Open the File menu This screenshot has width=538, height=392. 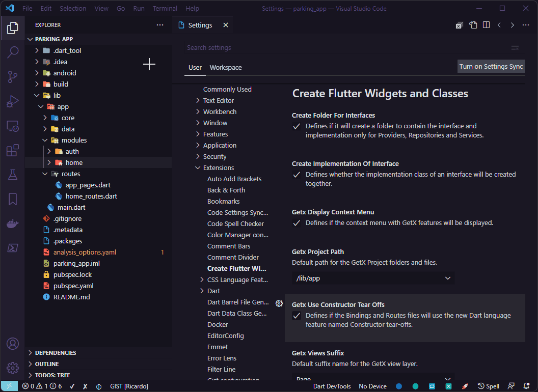27,8
